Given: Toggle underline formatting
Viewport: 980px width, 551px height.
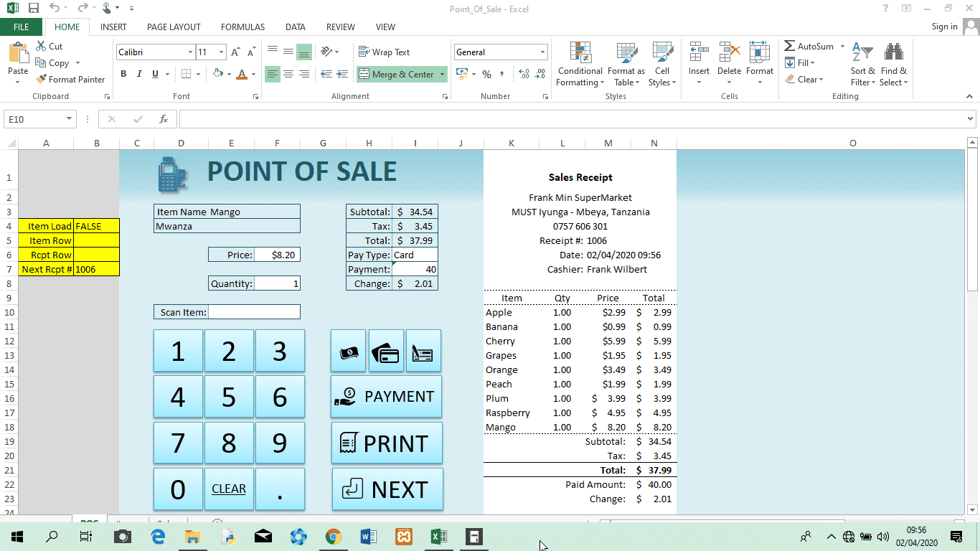Looking at the screenshot, I should tap(155, 74).
